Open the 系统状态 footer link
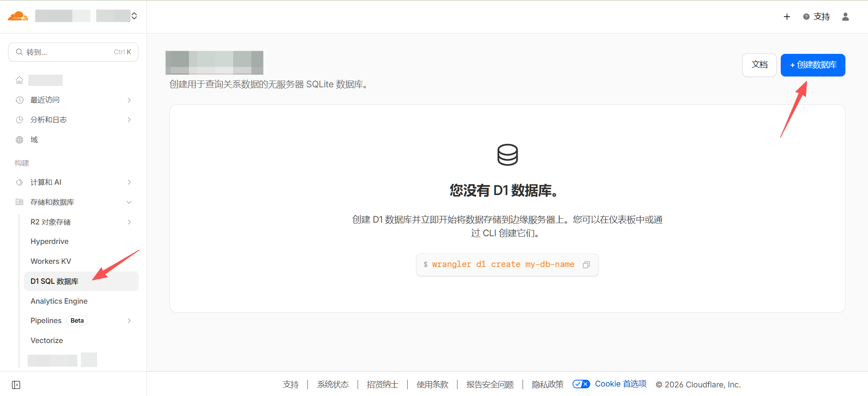 click(x=333, y=385)
